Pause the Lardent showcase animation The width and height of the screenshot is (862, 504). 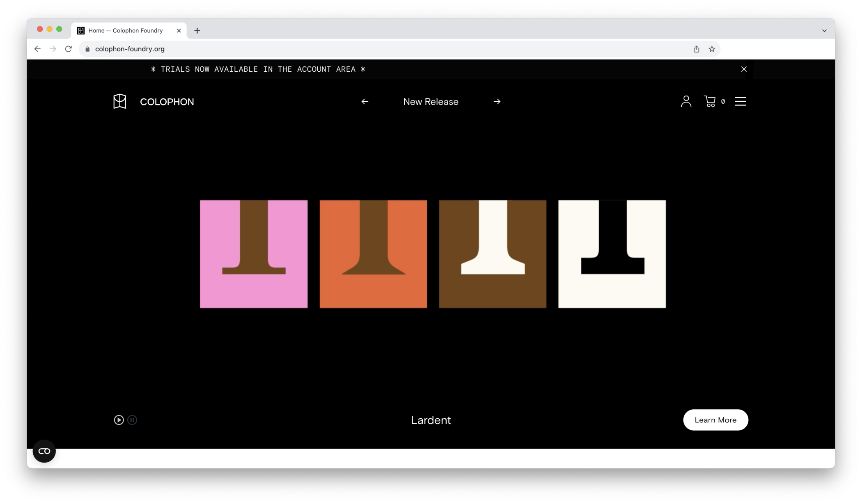point(132,420)
